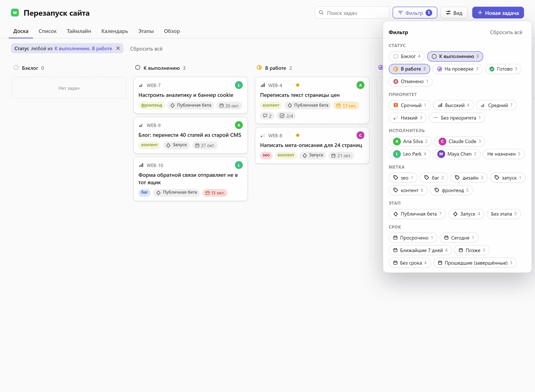Switch to the Календарь tab

click(115, 31)
